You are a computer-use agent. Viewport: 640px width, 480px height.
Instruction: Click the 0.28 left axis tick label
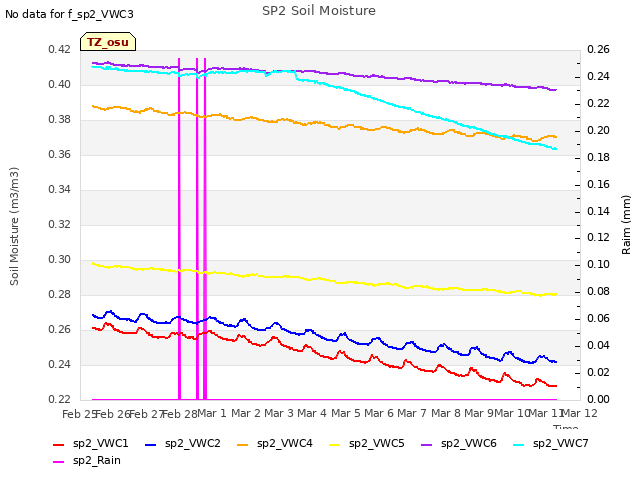click(x=59, y=295)
